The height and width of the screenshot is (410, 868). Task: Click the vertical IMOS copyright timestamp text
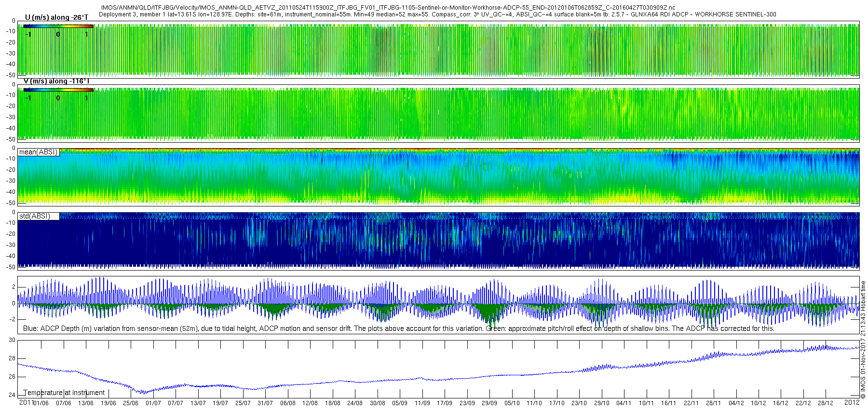click(863, 340)
